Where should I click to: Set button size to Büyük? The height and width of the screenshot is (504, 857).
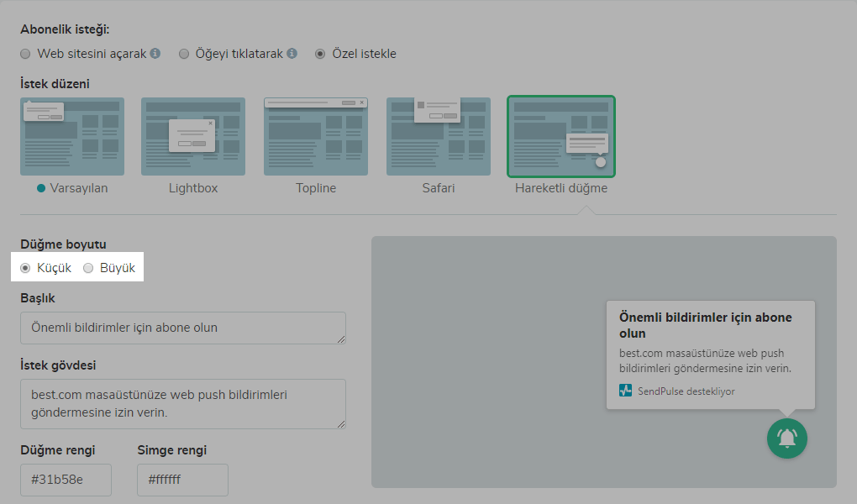click(x=88, y=268)
